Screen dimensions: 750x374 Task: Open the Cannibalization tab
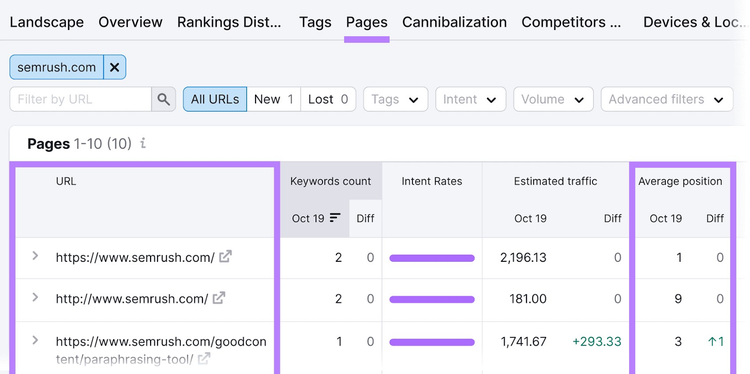click(454, 22)
